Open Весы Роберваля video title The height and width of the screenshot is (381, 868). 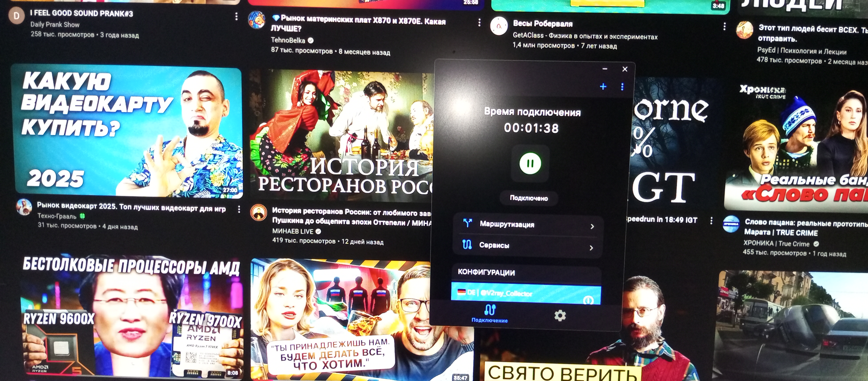click(542, 24)
